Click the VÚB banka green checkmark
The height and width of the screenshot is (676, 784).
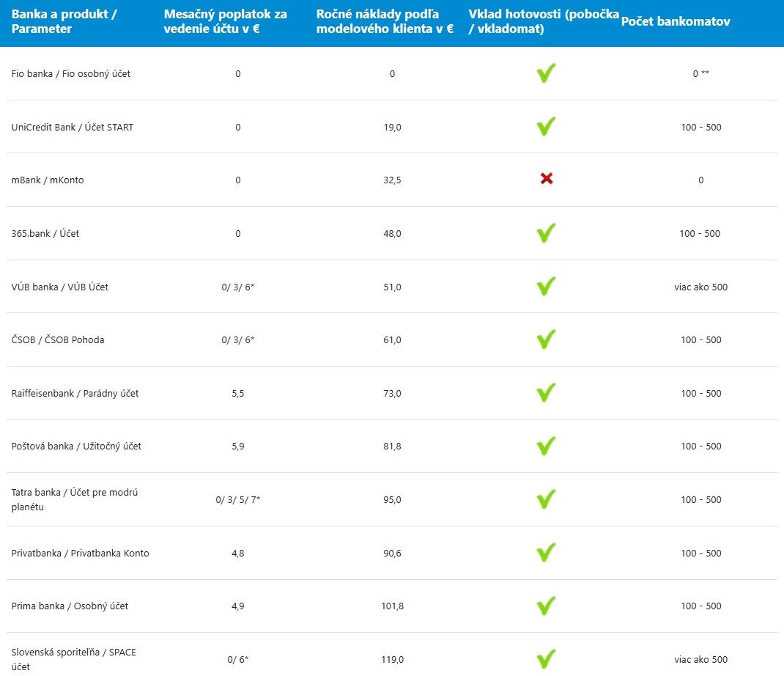[x=546, y=287]
